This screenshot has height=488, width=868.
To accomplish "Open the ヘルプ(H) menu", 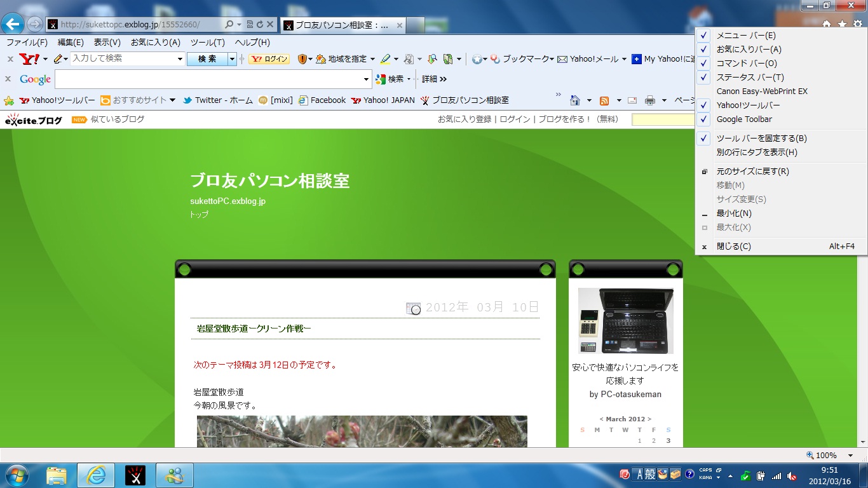I will pyautogui.click(x=252, y=43).
